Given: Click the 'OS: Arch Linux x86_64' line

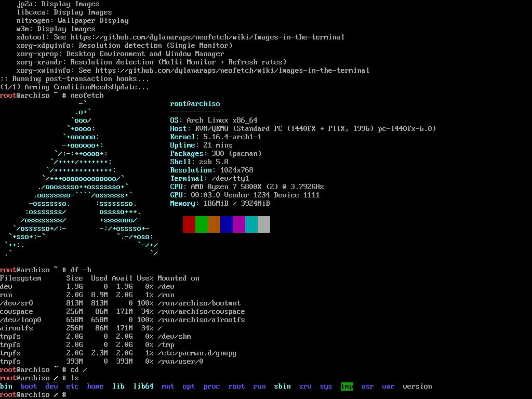Looking at the screenshot, I should pos(214,121).
